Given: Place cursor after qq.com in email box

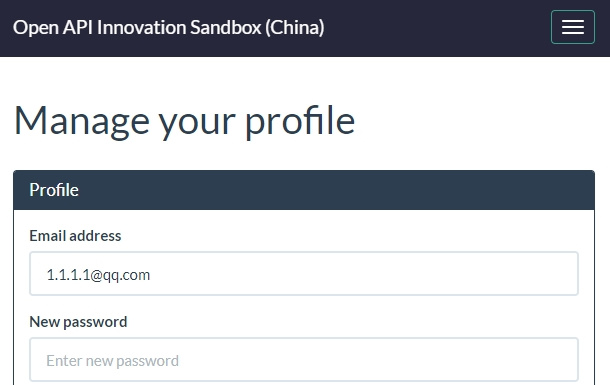Looking at the screenshot, I should click(x=151, y=275).
